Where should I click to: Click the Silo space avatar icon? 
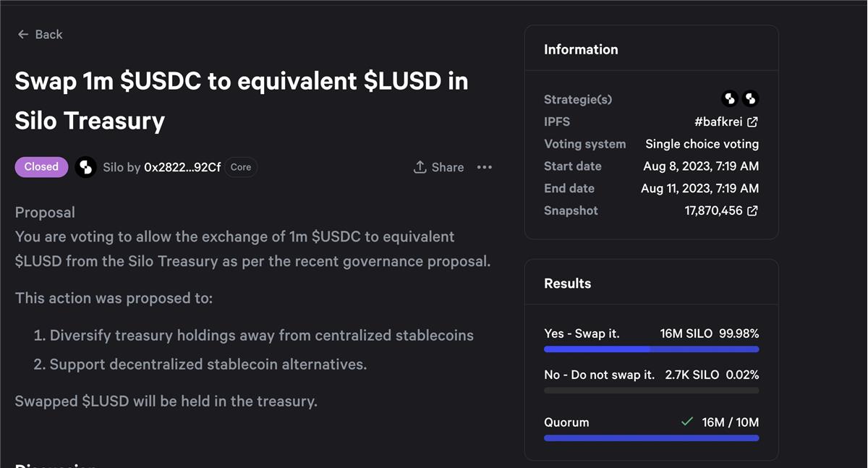tap(85, 167)
